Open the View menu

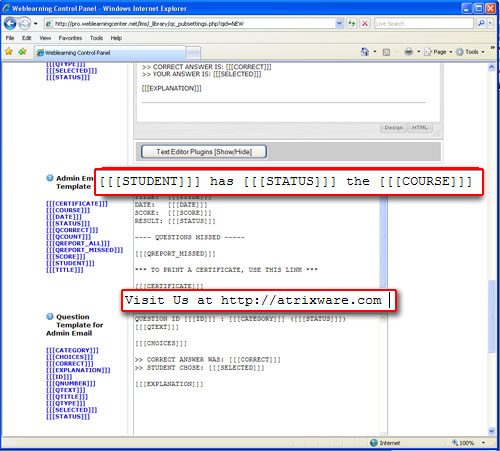pos(45,38)
